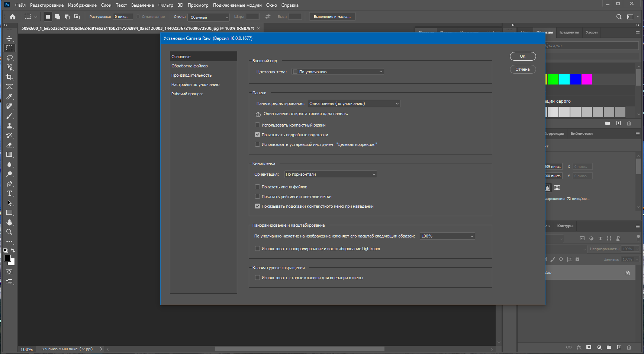
Task: Click the Растушевка feather input field
Action: pyautogui.click(x=123, y=17)
